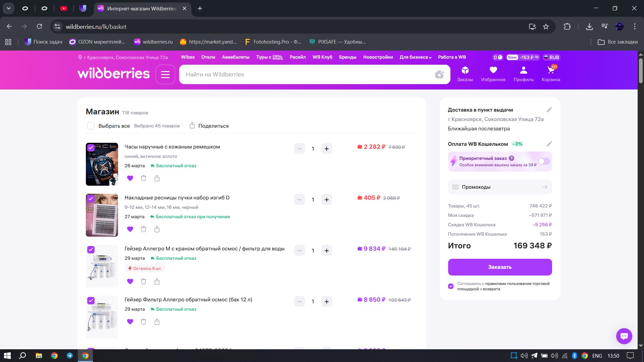Image resolution: width=644 pixels, height=362 pixels.
Task: Uncheck agreement with marketplace rules checkbox
Action: tap(451, 286)
